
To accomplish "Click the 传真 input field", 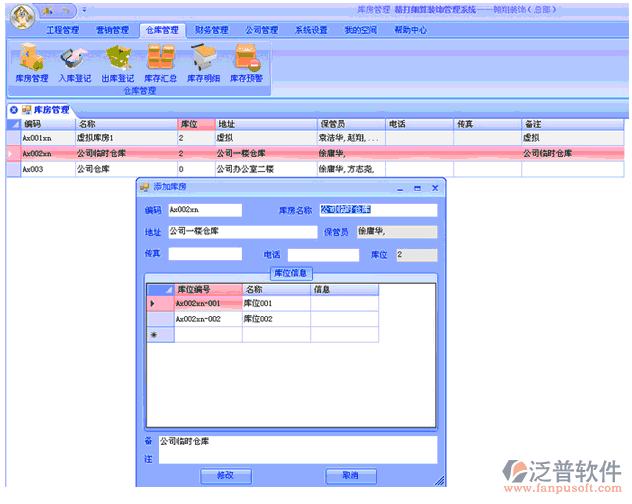I will (204, 254).
